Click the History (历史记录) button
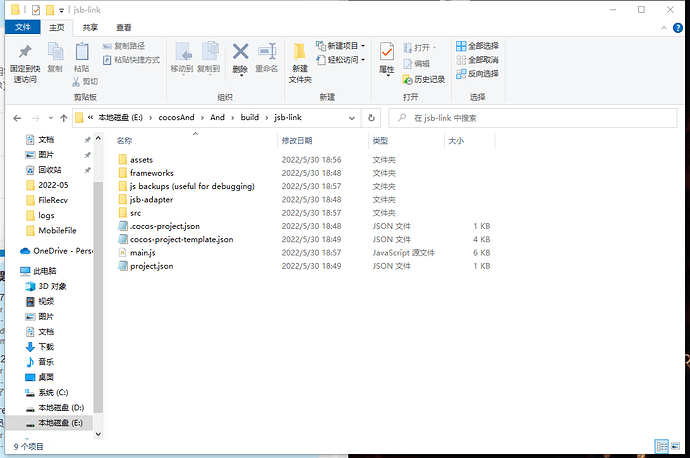The height and width of the screenshot is (458, 690). coord(423,79)
